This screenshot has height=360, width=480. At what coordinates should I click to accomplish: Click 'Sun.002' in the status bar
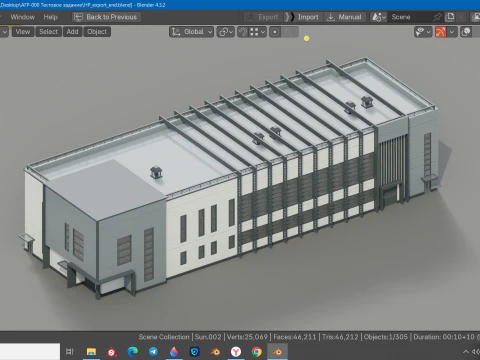[x=208, y=337]
